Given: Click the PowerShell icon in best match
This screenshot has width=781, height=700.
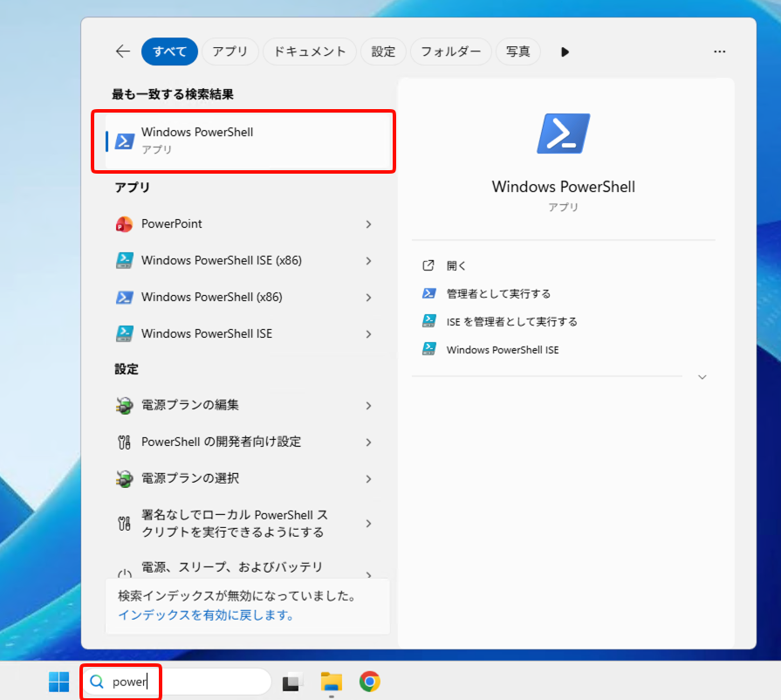Looking at the screenshot, I should tap(125, 141).
